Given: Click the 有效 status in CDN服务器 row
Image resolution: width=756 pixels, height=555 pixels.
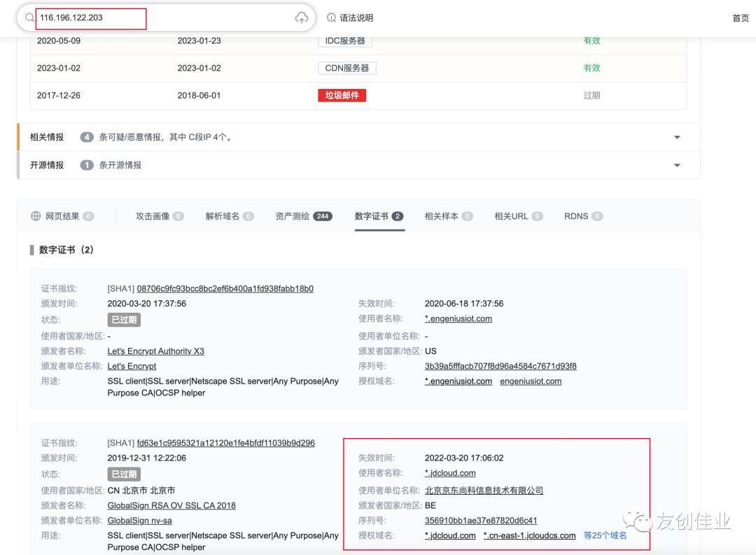Looking at the screenshot, I should (x=591, y=68).
